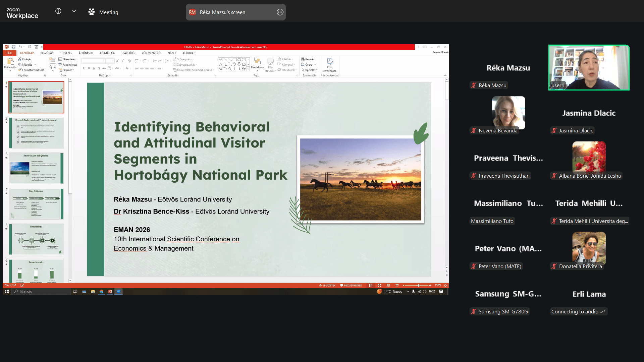Toggle the MEGJEGYZÉSEK comments pane
Image resolution: width=644 pixels, height=362 pixels.
351,286
